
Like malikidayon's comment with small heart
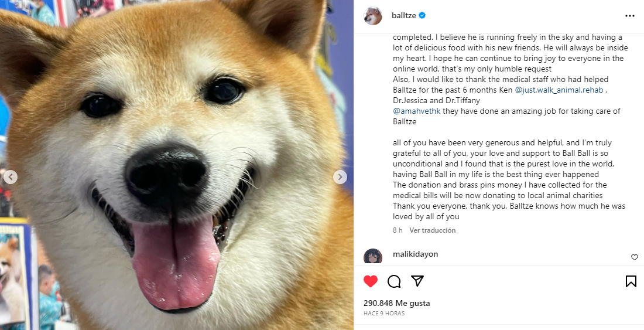pyautogui.click(x=634, y=257)
